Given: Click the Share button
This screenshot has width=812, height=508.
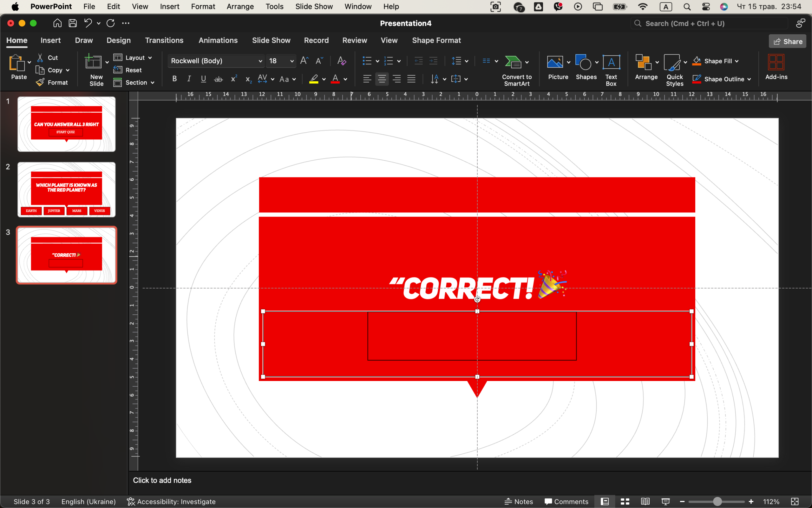Looking at the screenshot, I should point(787,41).
